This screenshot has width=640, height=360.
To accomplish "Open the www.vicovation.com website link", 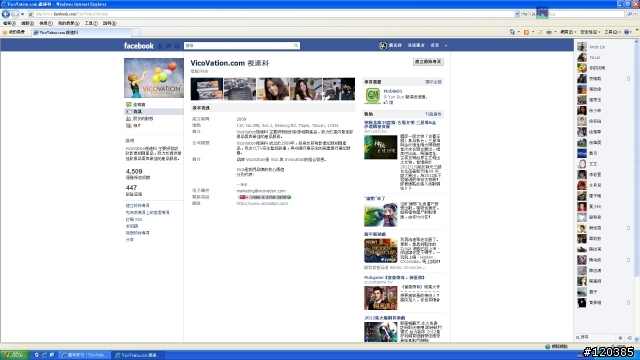I will point(262,203).
